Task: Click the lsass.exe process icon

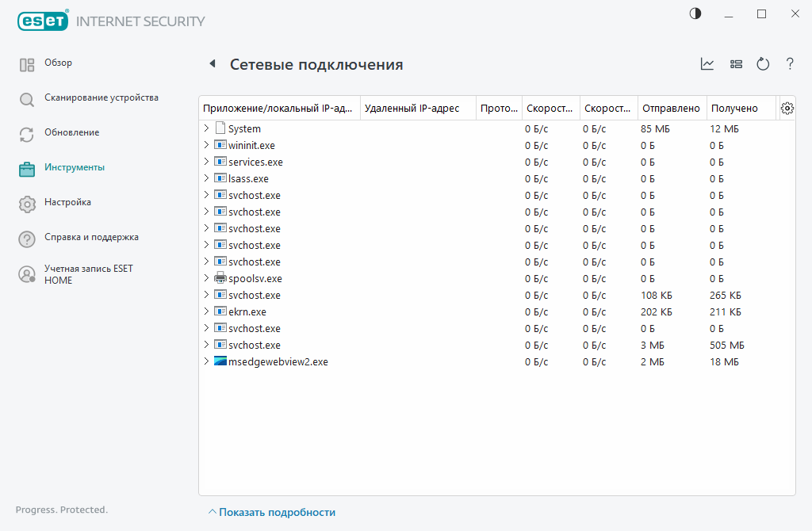Action: 220,178
